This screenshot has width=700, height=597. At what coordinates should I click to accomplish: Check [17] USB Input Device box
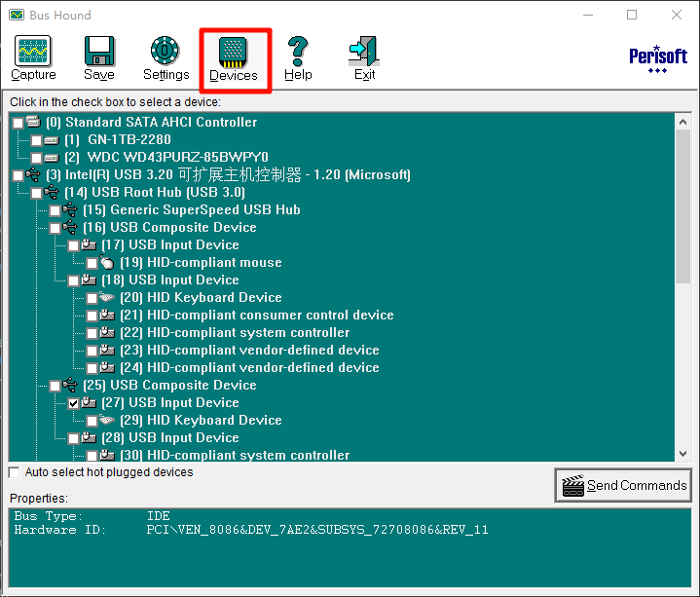74,245
